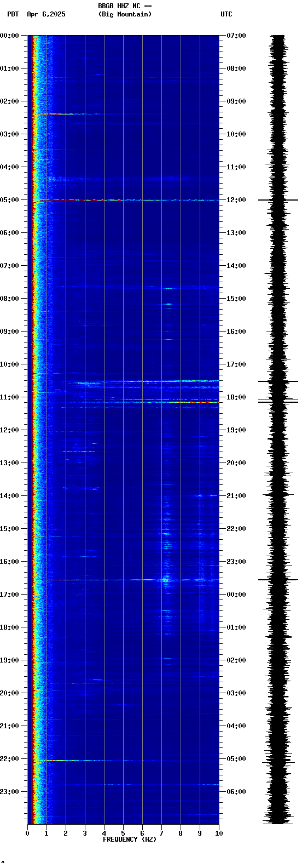Click the UTC time label '03:00'
Viewport: 302px width, 868px height.
236,693
